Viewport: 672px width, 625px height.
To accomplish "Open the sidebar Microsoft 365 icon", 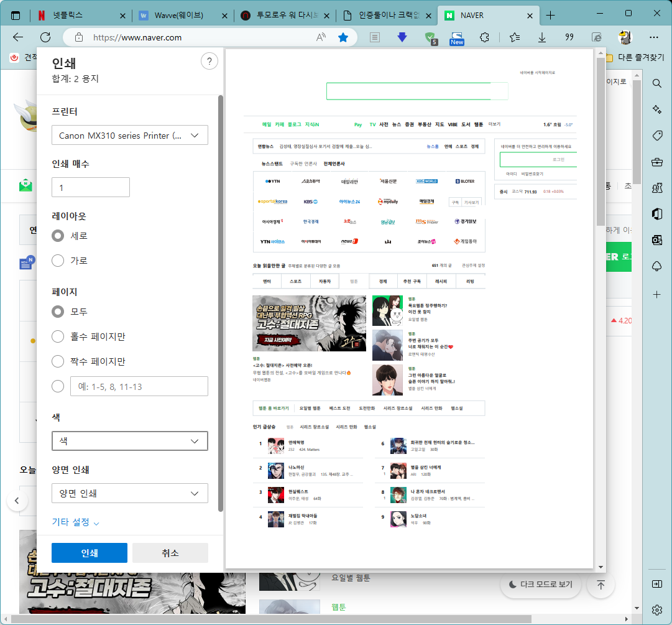I will pos(657,213).
